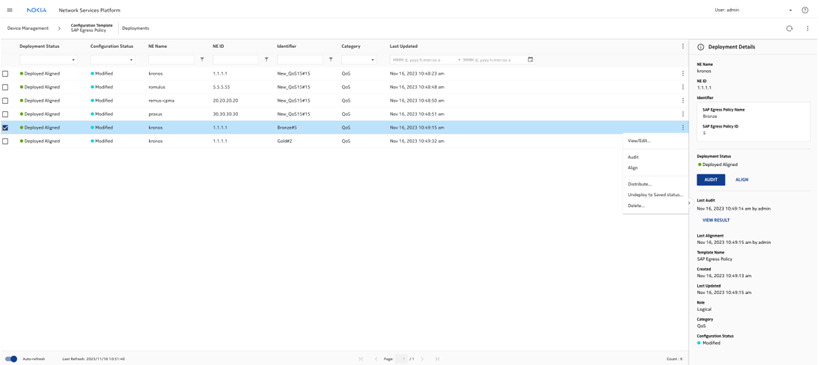Click NE ID 30.30.30.30 cell
The image size is (819, 365).
click(226, 114)
